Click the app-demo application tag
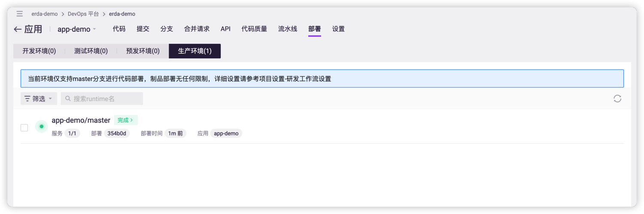Image resolution: width=644 pixels, height=214 pixels. click(x=226, y=133)
